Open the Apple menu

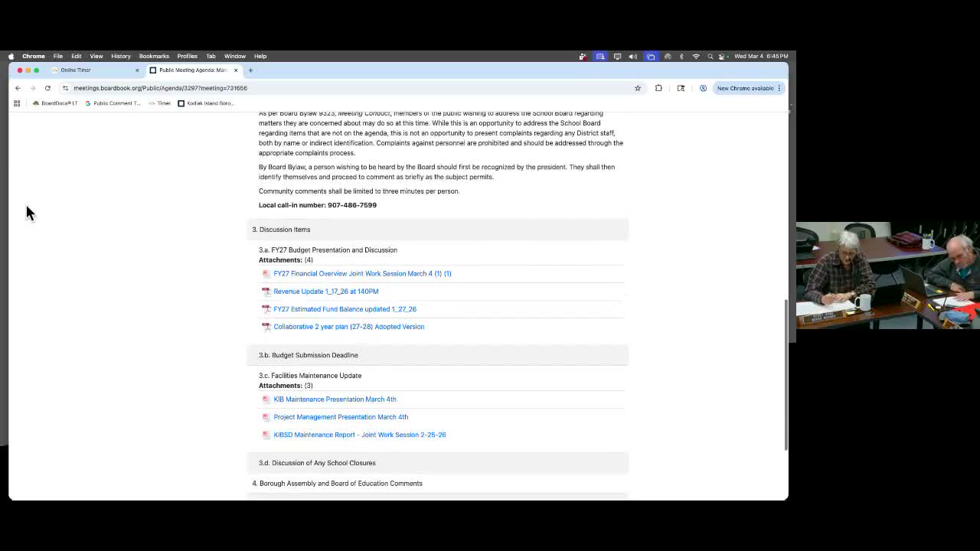[x=11, y=56]
